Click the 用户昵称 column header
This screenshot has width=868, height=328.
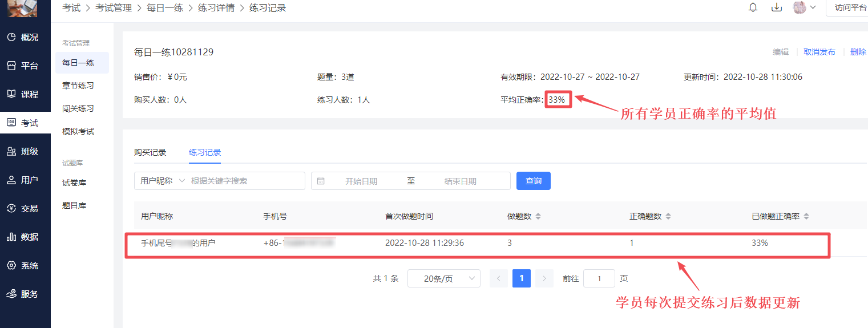tap(157, 217)
